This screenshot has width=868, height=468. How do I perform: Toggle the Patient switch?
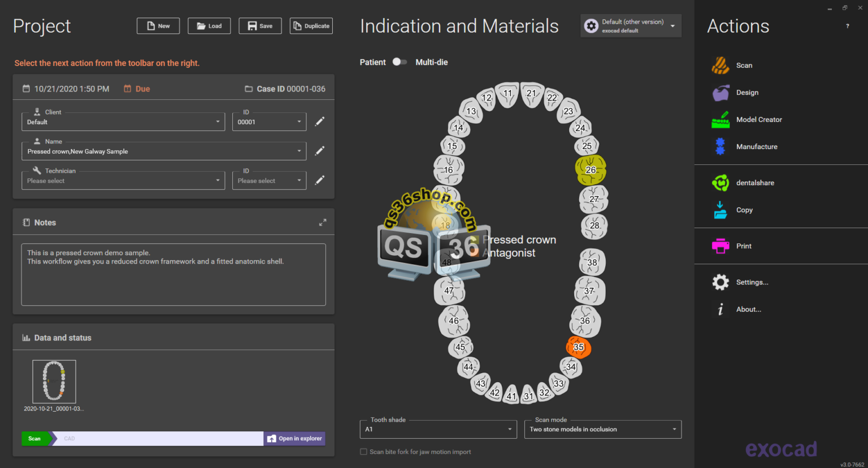coord(400,62)
